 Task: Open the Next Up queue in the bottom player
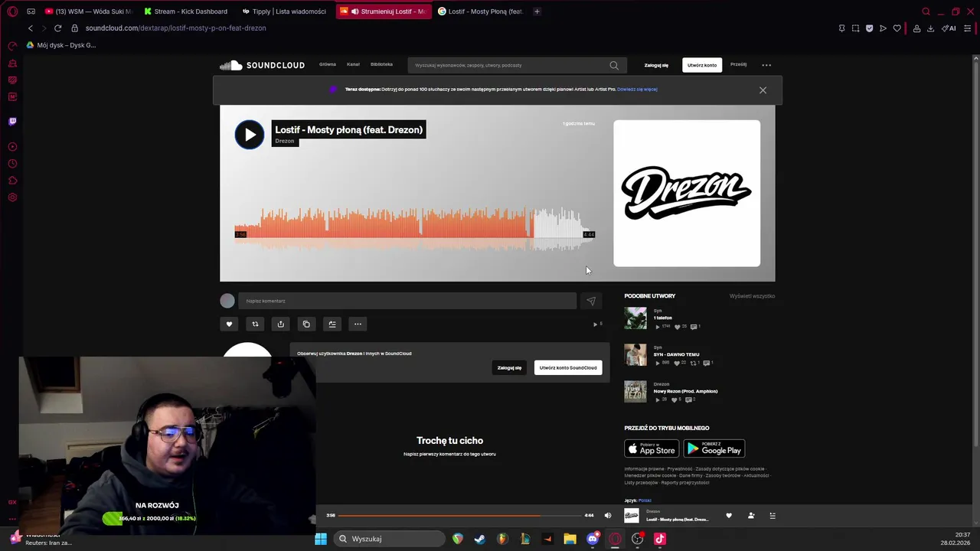(x=773, y=516)
